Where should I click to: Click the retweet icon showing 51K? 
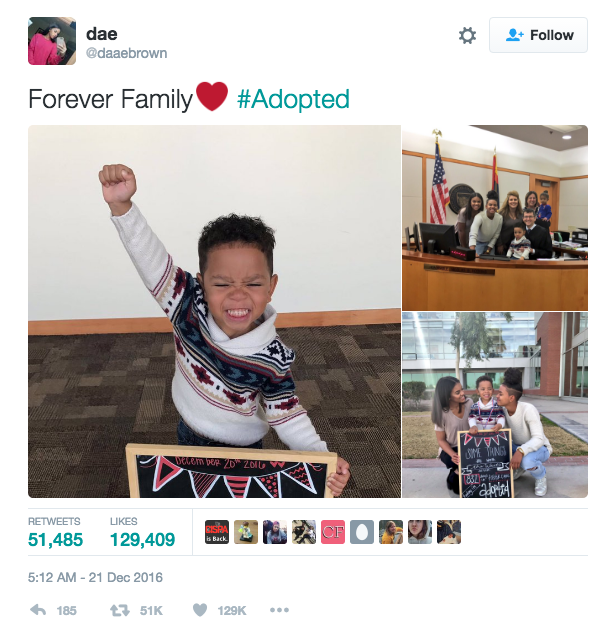(x=120, y=610)
